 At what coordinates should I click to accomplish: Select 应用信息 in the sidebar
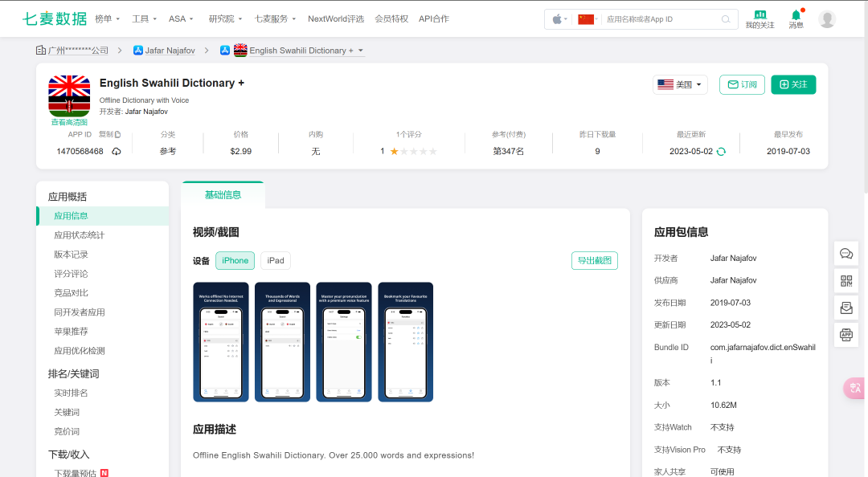[102, 216]
